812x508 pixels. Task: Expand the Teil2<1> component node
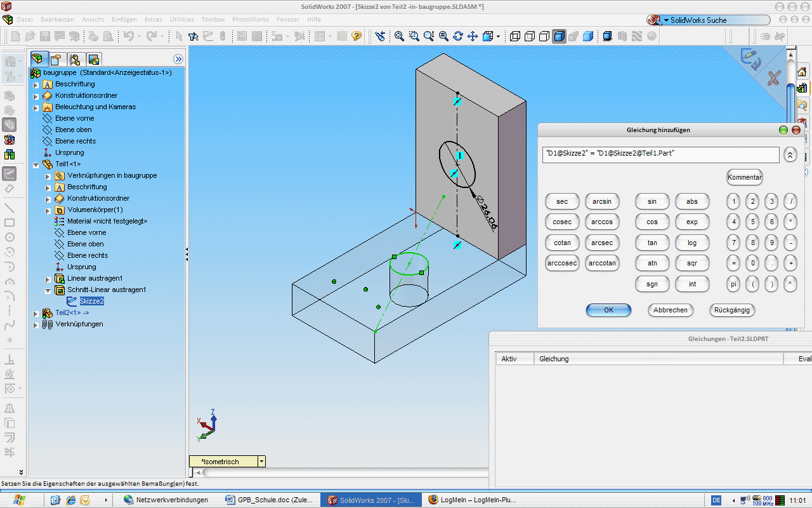coord(36,313)
